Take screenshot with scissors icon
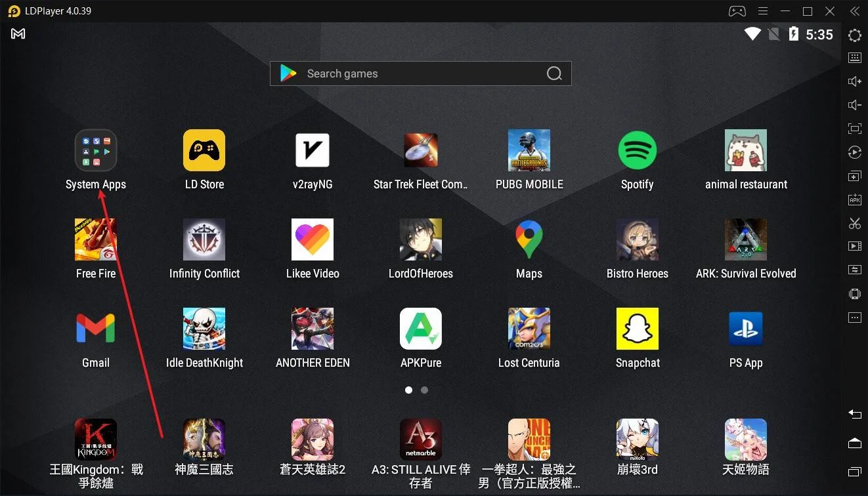Image resolution: width=868 pixels, height=496 pixels. [855, 223]
